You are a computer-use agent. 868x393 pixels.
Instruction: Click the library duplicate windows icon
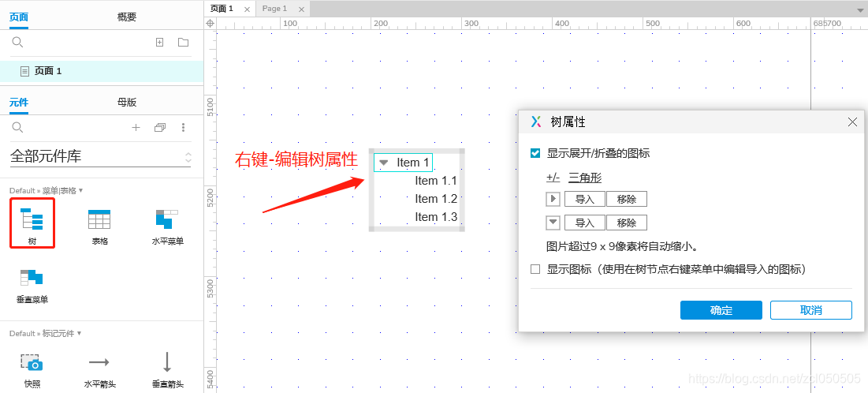point(160,128)
